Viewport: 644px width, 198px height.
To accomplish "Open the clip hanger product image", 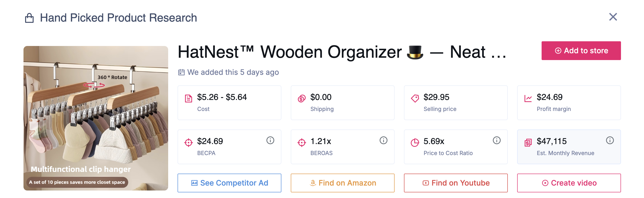I will click(96, 118).
